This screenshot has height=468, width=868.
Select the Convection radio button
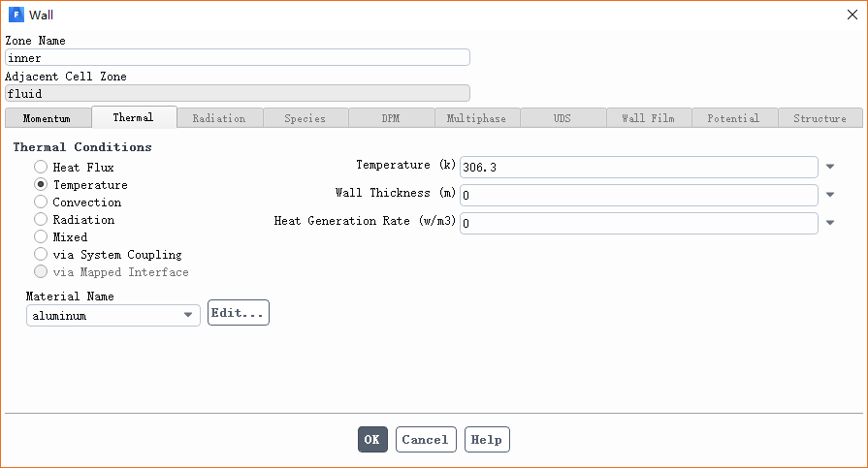[41, 203]
